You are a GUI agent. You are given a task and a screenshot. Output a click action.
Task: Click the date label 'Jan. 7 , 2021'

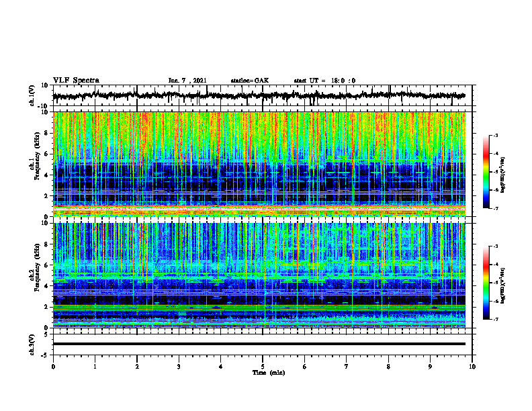187,81
